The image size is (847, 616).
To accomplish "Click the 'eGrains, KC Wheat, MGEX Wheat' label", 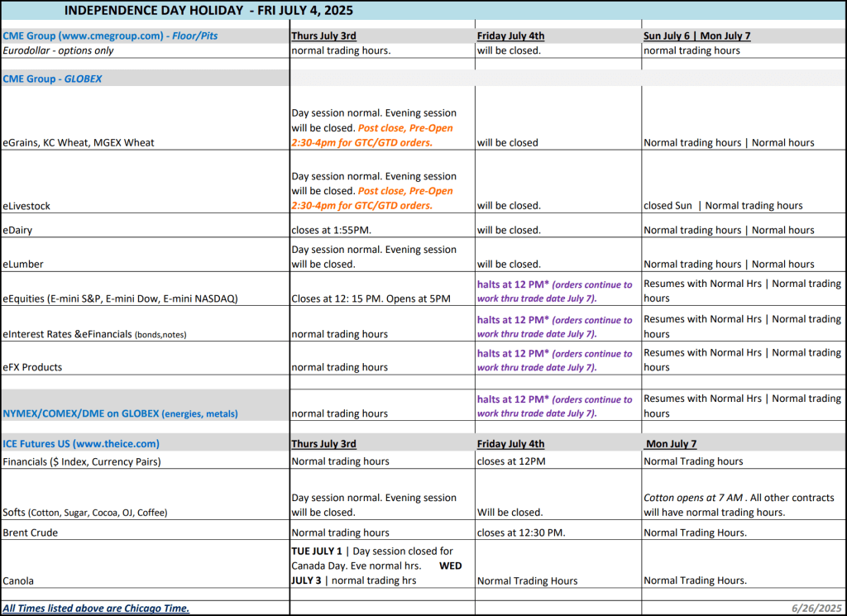I will pos(79,142).
